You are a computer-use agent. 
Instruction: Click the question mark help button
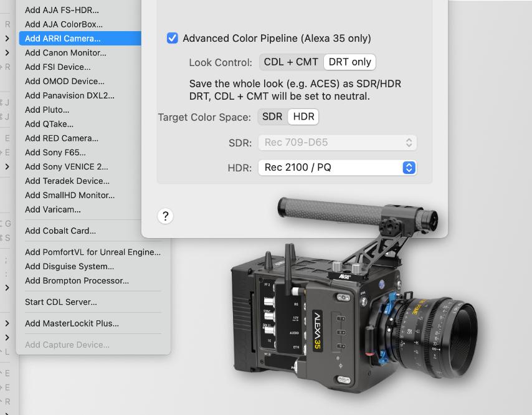point(166,216)
